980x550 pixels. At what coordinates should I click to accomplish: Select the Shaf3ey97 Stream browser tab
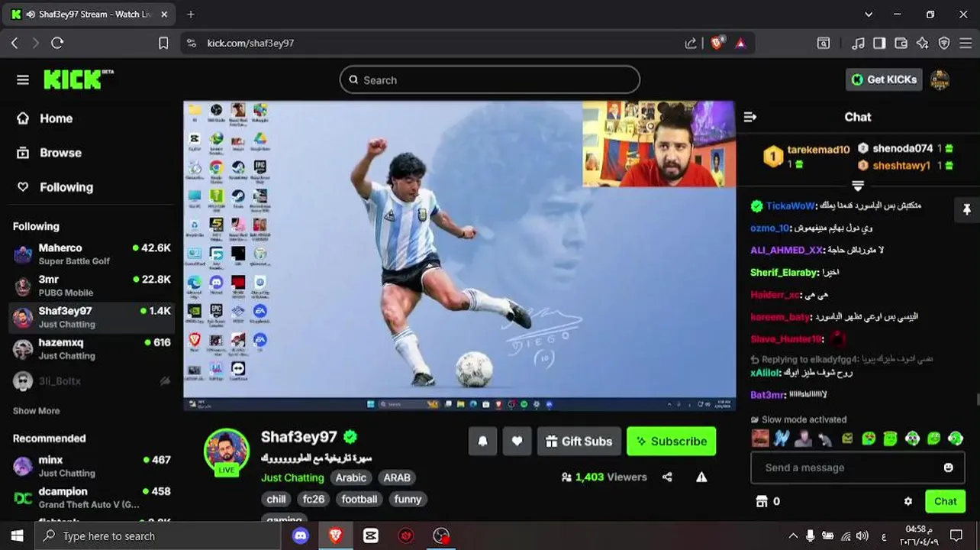click(x=88, y=15)
